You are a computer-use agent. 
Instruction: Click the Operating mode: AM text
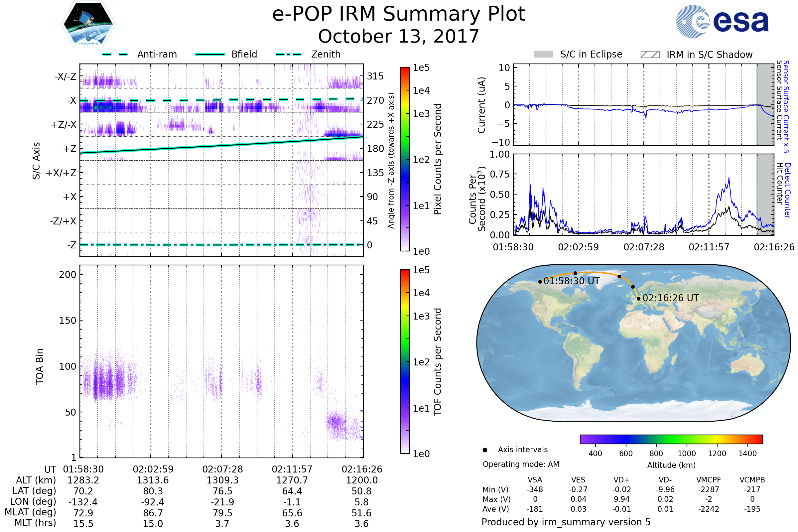pos(521,464)
